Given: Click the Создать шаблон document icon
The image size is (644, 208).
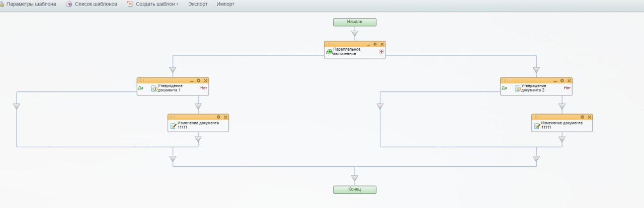Looking at the screenshot, I should [x=129, y=4].
